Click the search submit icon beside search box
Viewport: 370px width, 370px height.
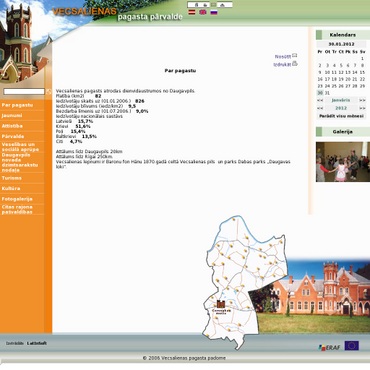(49, 92)
